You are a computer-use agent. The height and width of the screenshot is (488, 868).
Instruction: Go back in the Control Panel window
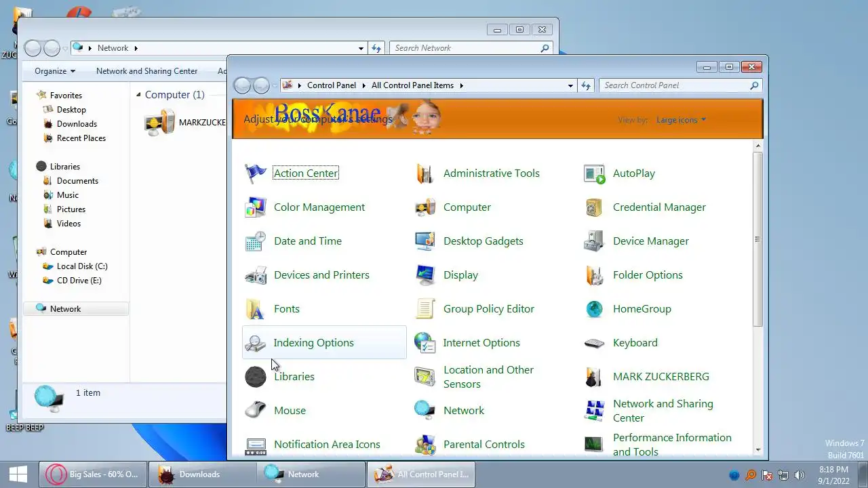[x=242, y=85]
